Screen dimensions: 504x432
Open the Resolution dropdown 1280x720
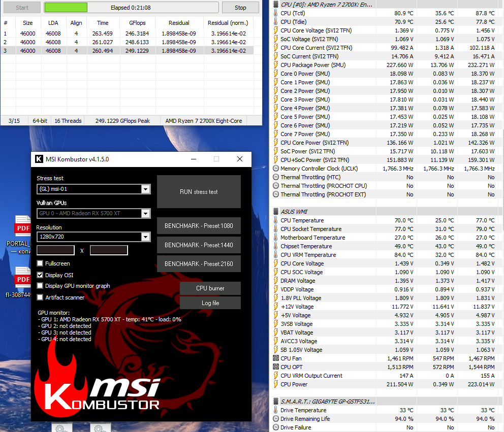[93, 237]
